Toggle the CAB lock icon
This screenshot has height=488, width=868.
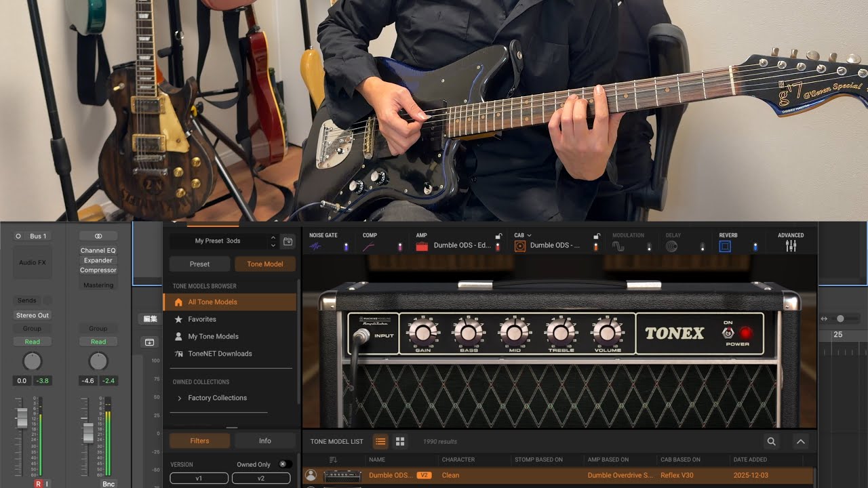click(597, 236)
